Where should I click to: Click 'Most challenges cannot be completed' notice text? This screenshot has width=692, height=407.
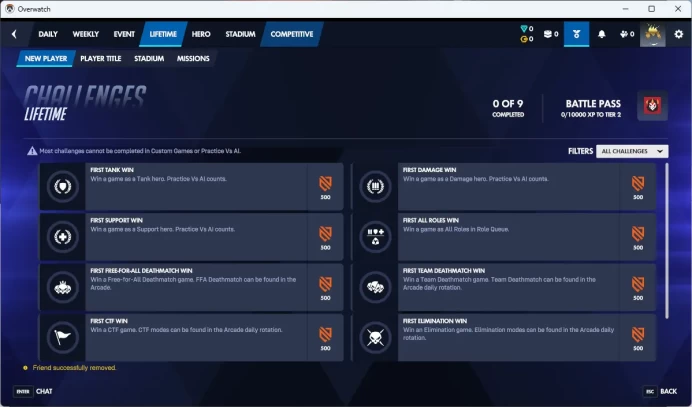[x=140, y=151]
